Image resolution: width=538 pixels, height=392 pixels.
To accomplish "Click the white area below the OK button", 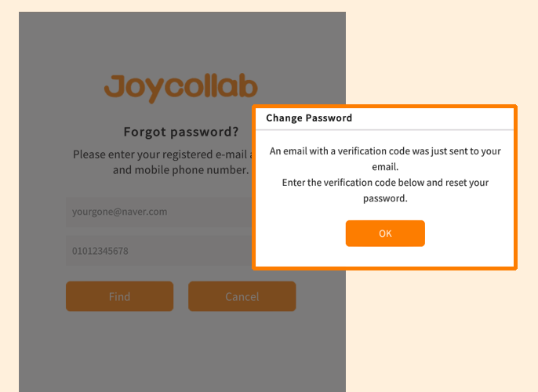I will [385, 256].
